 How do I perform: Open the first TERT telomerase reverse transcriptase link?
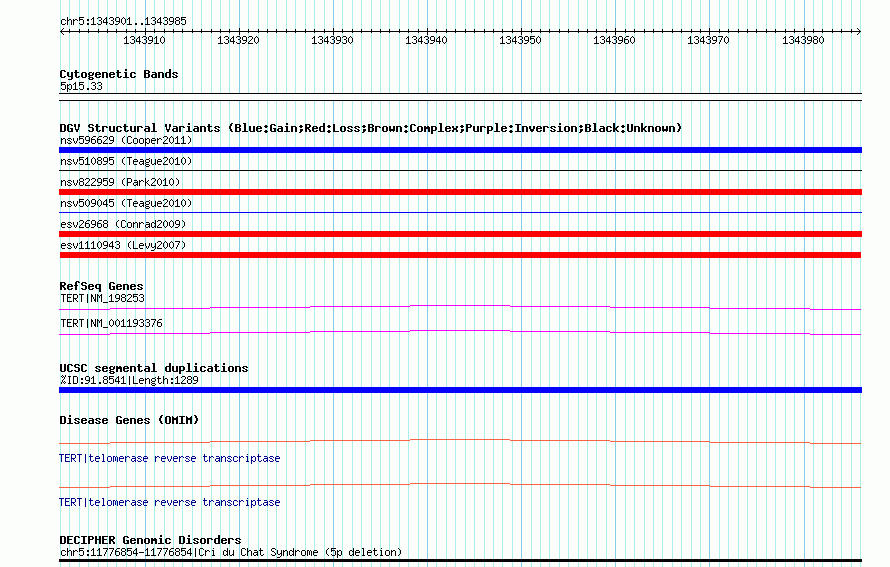tap(170, 458)
